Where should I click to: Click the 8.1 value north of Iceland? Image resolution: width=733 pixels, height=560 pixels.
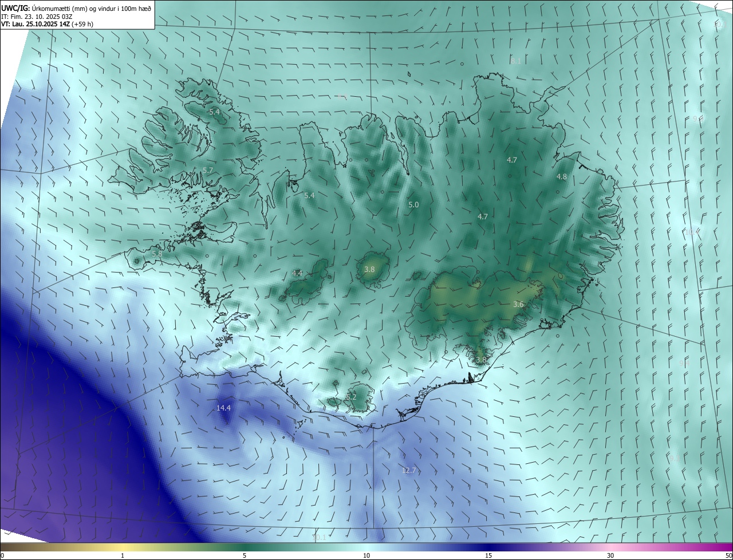[x=516, y=61]
